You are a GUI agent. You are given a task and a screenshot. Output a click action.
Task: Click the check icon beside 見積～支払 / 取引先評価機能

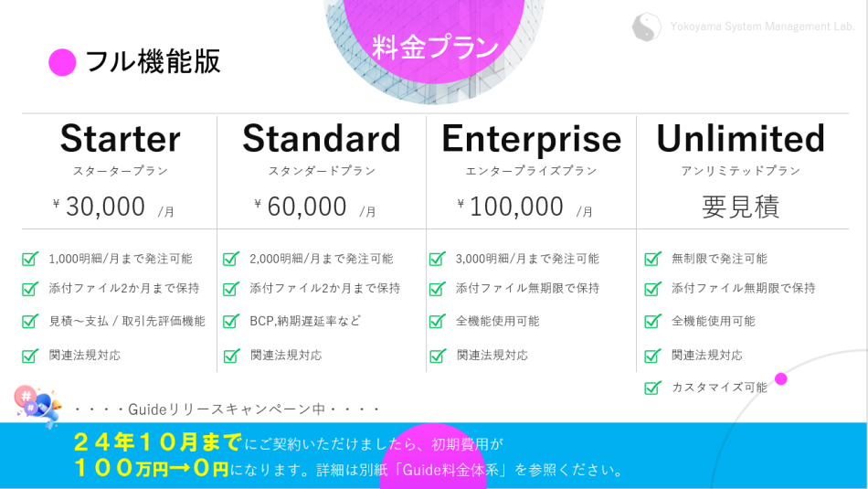pyautogui.click(x=30, y=322)
